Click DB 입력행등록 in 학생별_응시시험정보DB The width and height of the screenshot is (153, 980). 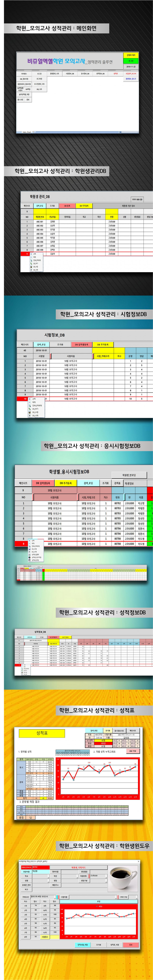43,483
